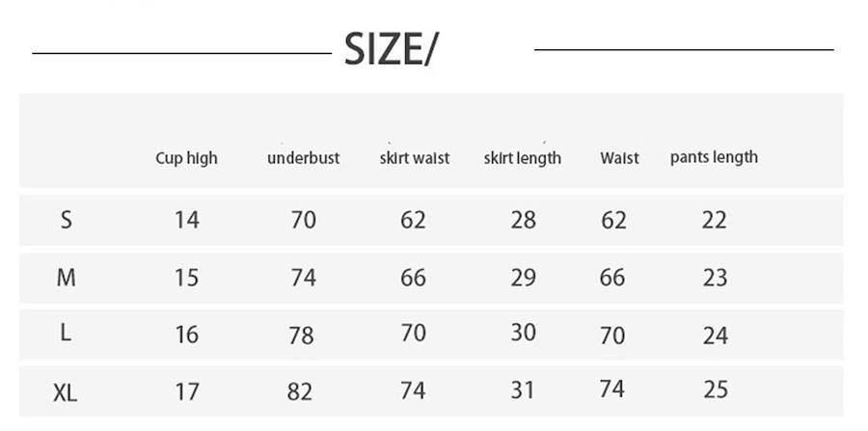Viewport: 868px width, 431px height.
Task: Click pants length value 22 in S row
Action: pos(714,220)
